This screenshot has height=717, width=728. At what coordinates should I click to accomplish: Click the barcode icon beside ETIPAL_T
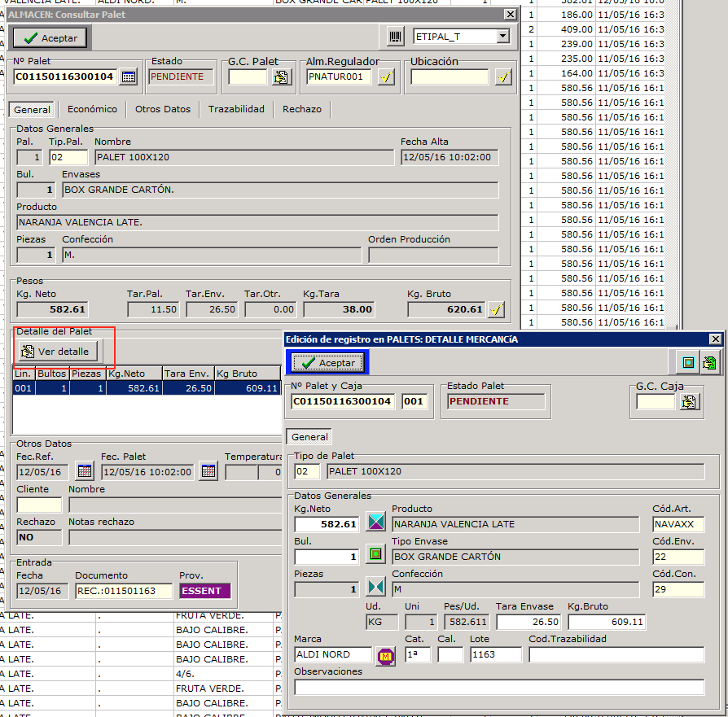pos(395,37)
